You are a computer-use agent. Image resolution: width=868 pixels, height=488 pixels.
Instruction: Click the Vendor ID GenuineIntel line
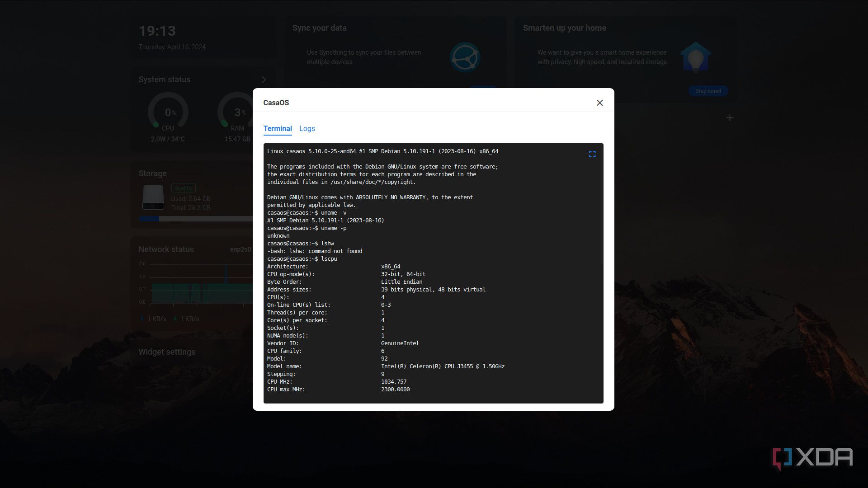click(x=343, y=343)
